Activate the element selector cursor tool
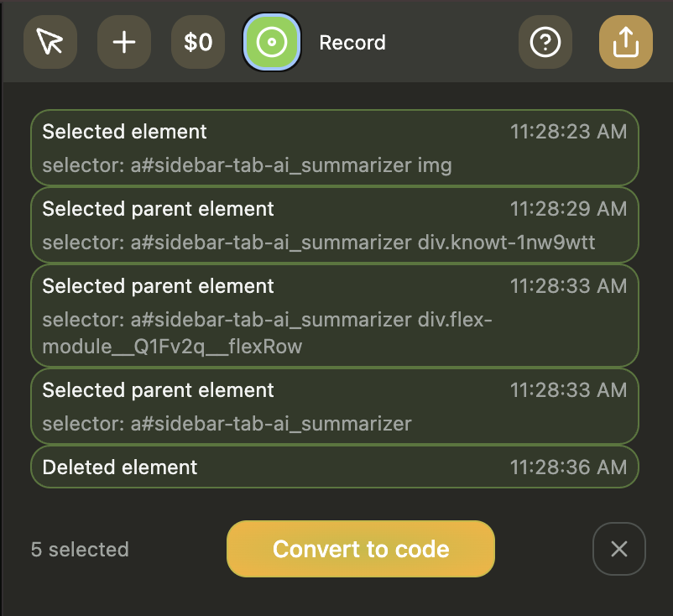This screenshot has height=616, width=673. point(50,42)
